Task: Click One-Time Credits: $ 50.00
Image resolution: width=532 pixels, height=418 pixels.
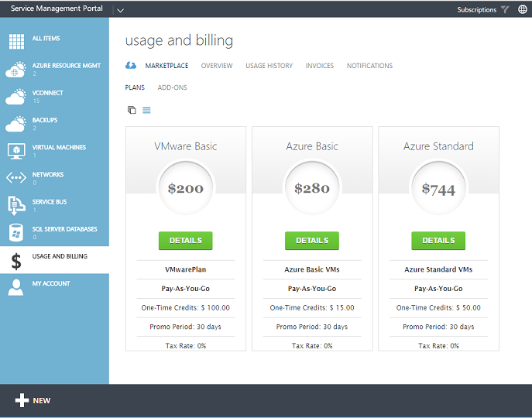Action: click(x=438, y=308)
